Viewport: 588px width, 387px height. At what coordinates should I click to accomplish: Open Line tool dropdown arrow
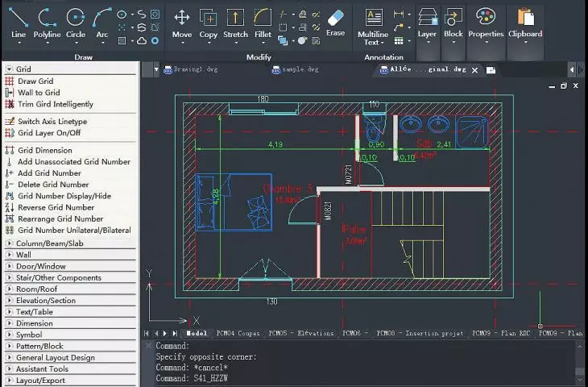click(19, 43)
